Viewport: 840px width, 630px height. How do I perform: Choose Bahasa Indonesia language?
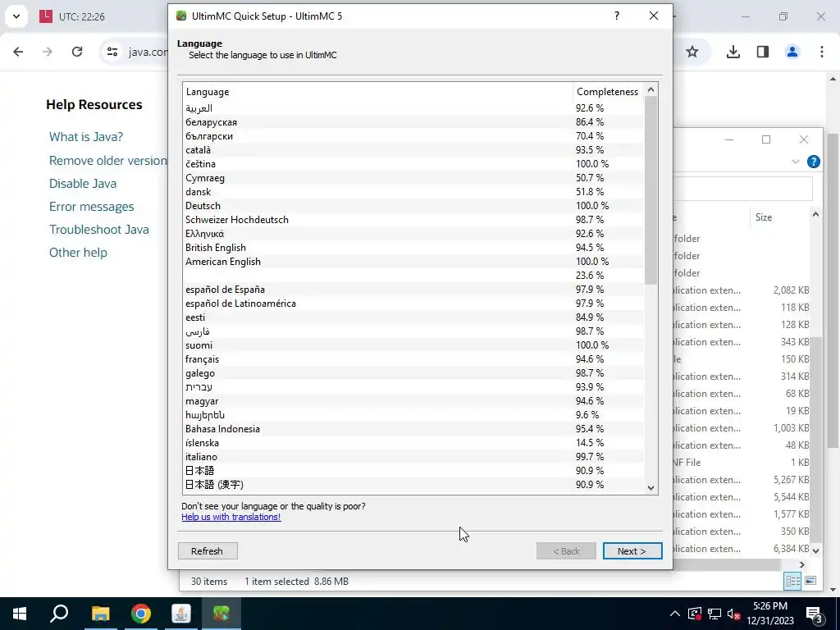click(413, 428)
